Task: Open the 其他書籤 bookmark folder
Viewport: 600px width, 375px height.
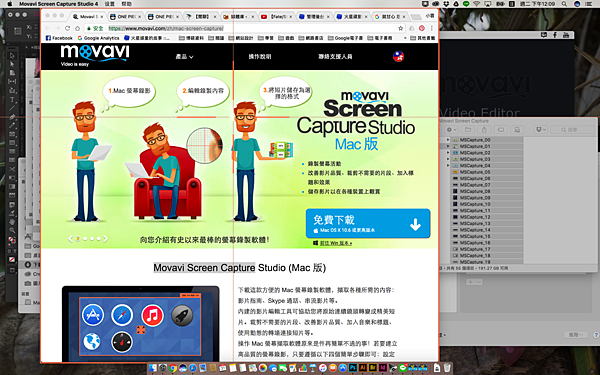Action: (x=422, y=38)
